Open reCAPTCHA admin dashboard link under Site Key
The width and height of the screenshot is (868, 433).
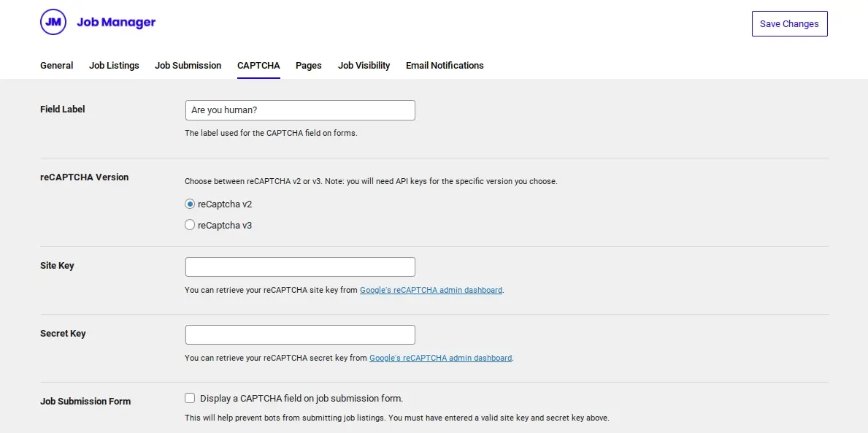(431, 290)
